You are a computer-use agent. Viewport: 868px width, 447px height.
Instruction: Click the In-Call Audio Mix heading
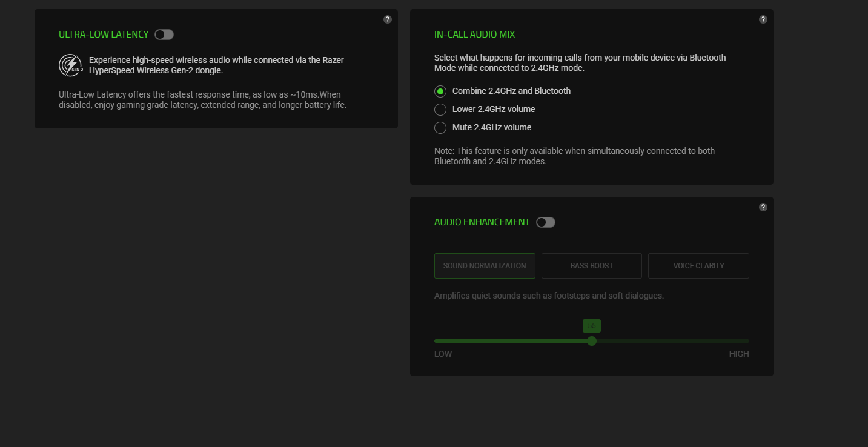click(x=474, y=35)
